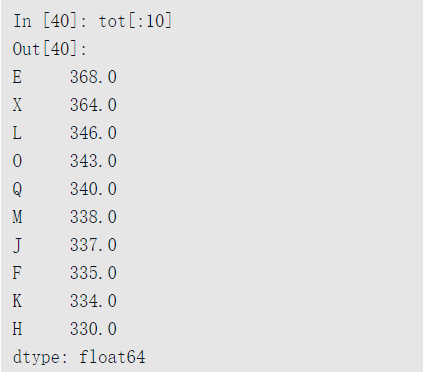This screenshot has width=423, height=372.
Task: Select the index label L
Action: pos(17,133)
